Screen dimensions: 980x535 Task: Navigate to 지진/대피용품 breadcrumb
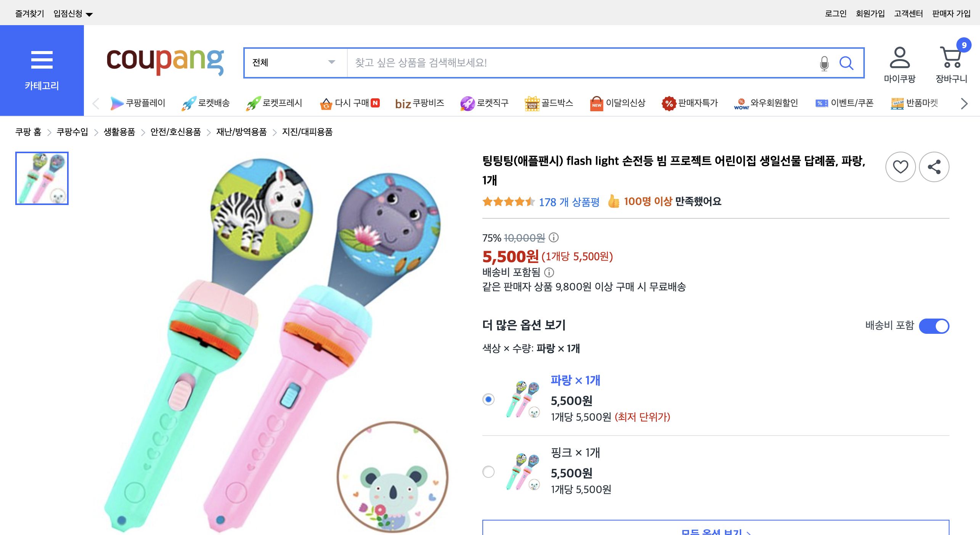coord(307,132)
